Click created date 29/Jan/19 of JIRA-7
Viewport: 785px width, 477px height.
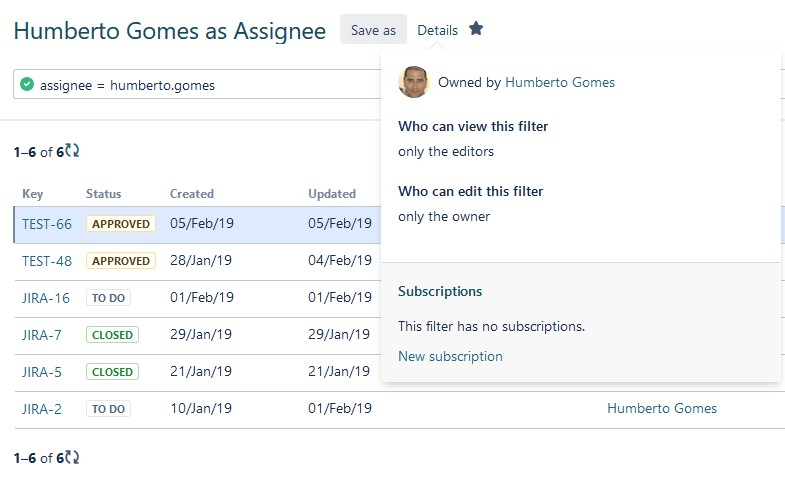201,334
